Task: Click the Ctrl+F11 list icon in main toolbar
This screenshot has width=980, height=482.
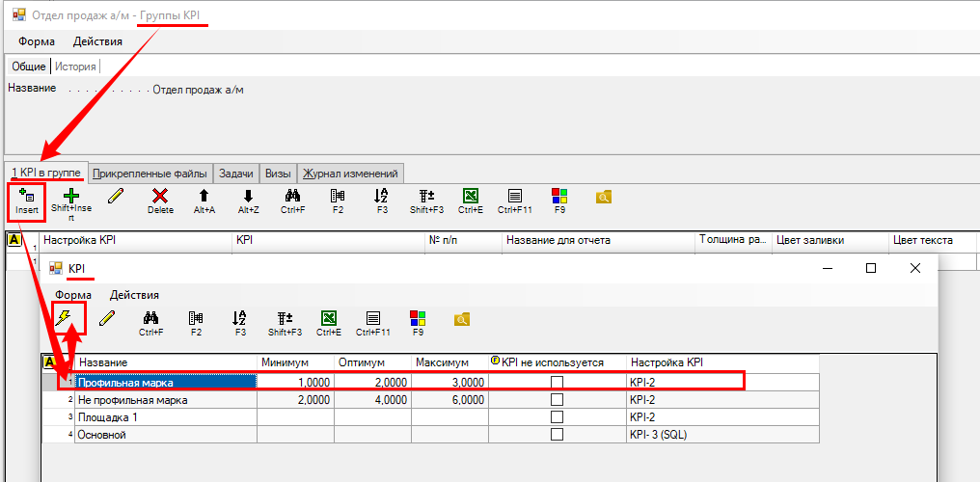Action: [x=515, y=197]
